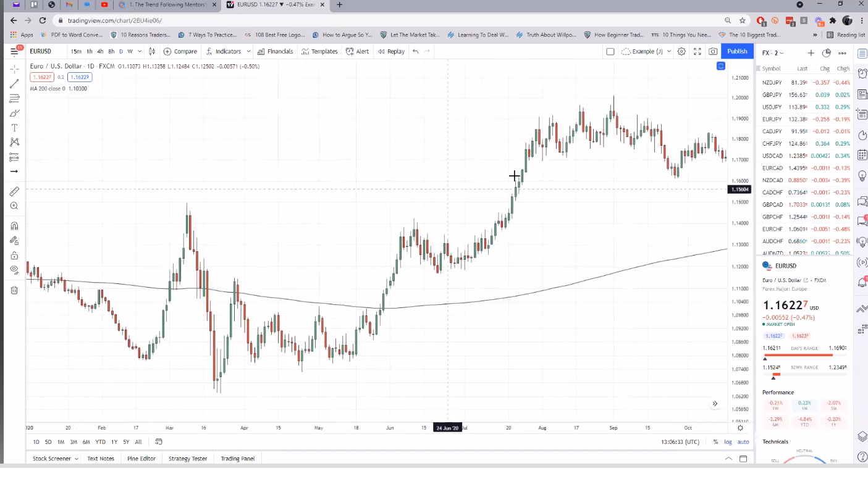This screenshot has height=479, width=868.
Task: Open the patterns drawing tool
Action: pyautogui.click(x=14, y=143)
